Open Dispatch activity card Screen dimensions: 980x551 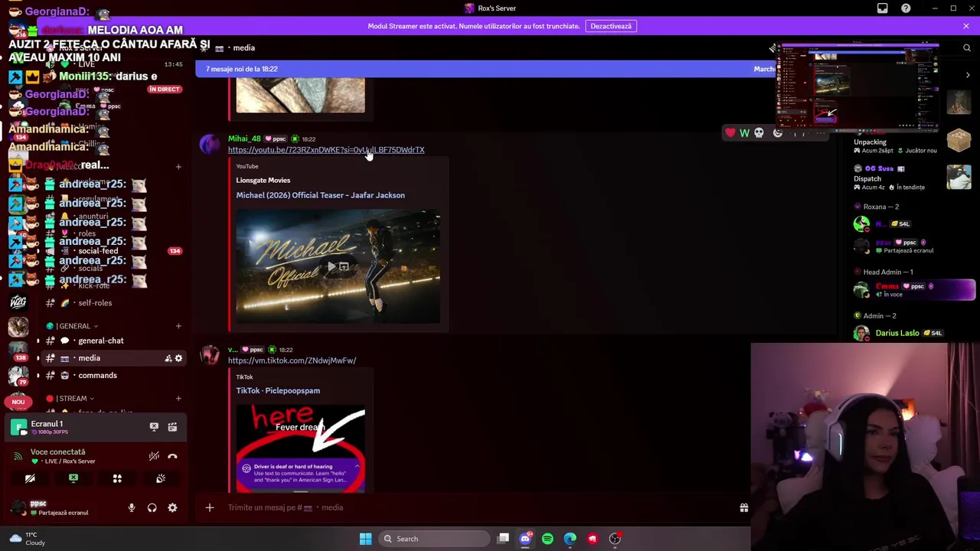(913, 178)
